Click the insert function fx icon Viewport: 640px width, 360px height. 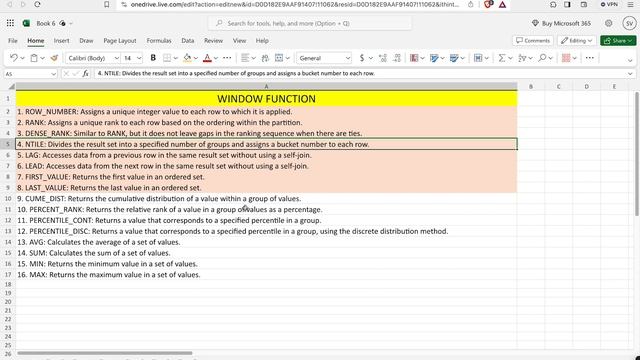(x=85, y=73)
